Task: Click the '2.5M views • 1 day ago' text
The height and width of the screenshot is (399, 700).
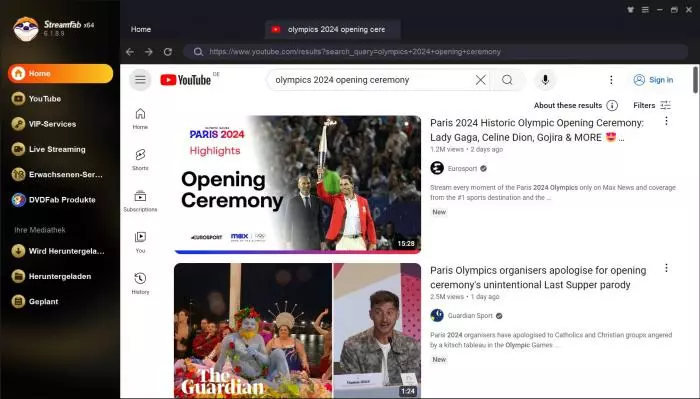Action: (465, 297)
